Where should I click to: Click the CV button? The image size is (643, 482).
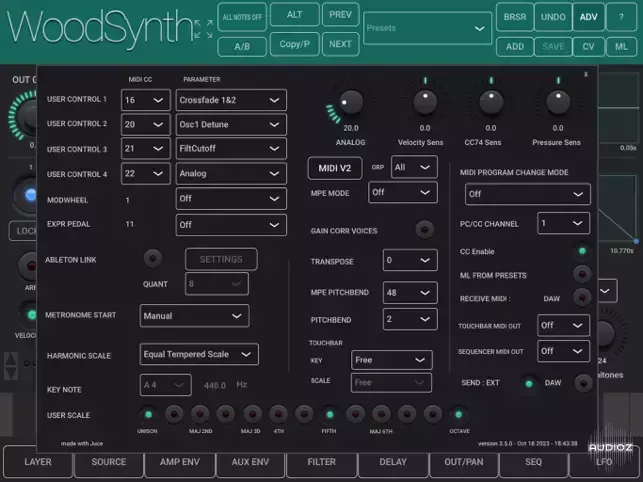[588, 47]
